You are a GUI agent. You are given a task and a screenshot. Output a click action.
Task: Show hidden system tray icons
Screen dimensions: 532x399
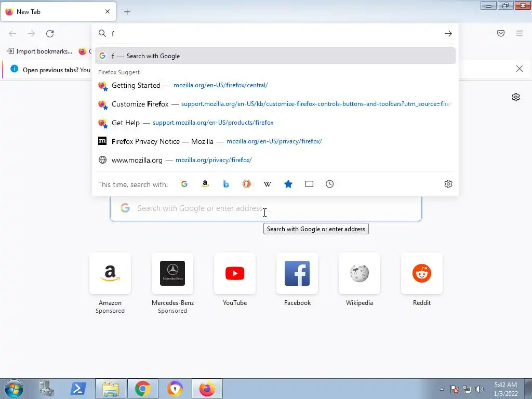(442, 389)
